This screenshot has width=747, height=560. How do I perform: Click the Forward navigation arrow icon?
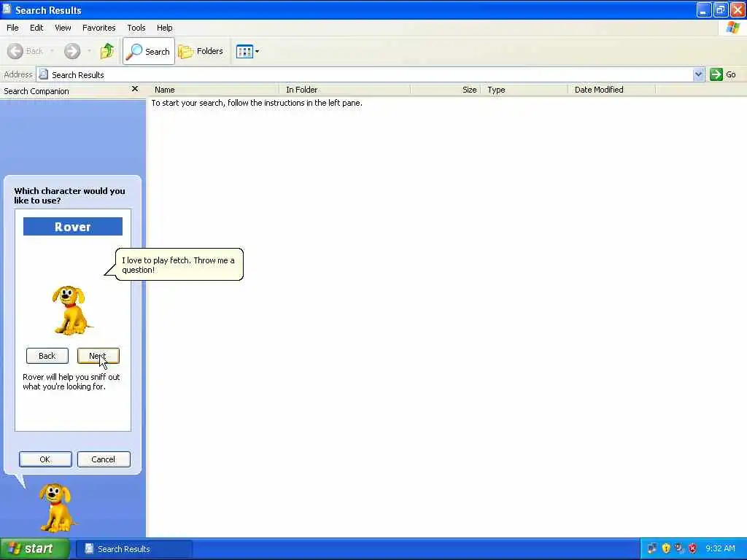click(x=72, y=51)
